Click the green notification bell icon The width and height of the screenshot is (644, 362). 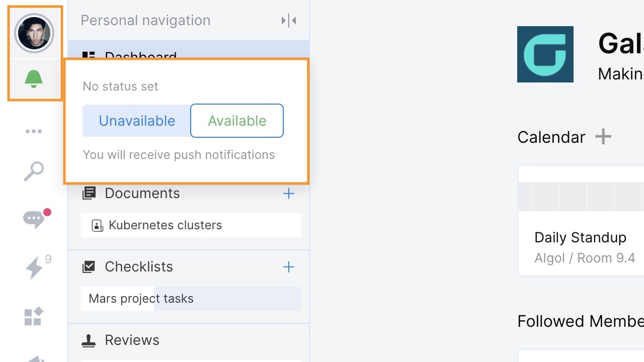[x=34, y=79]
